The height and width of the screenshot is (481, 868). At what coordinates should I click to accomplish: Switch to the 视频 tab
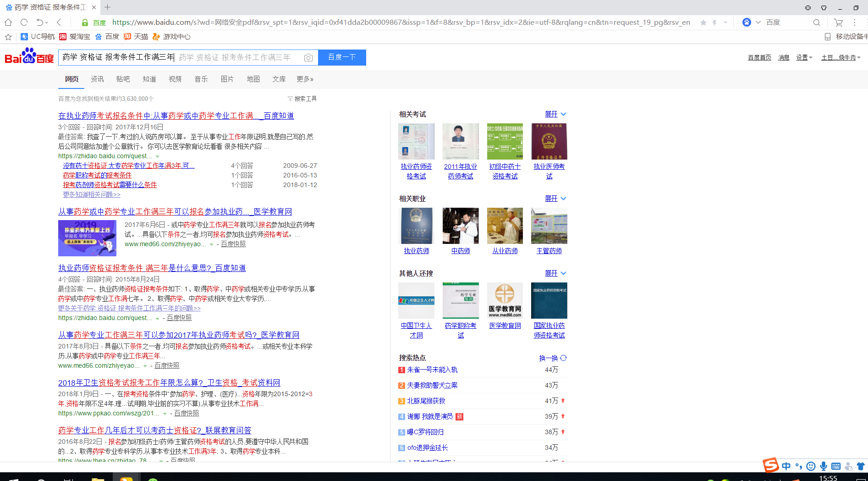coord(175,79)
